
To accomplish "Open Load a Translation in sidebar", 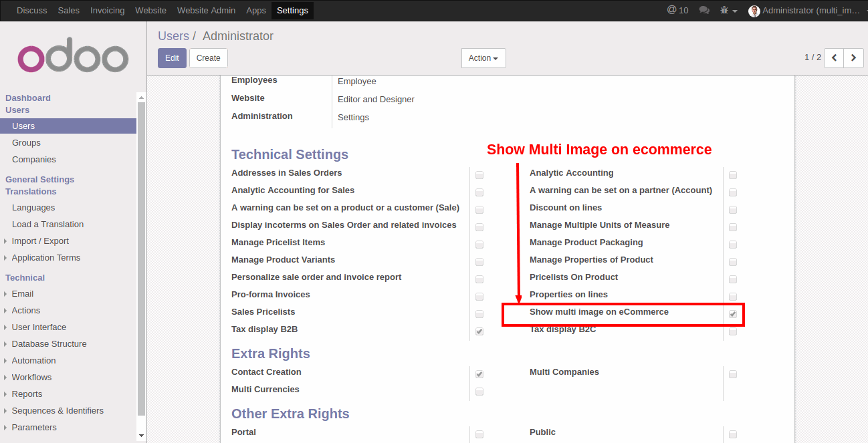I will pos(47,225).
